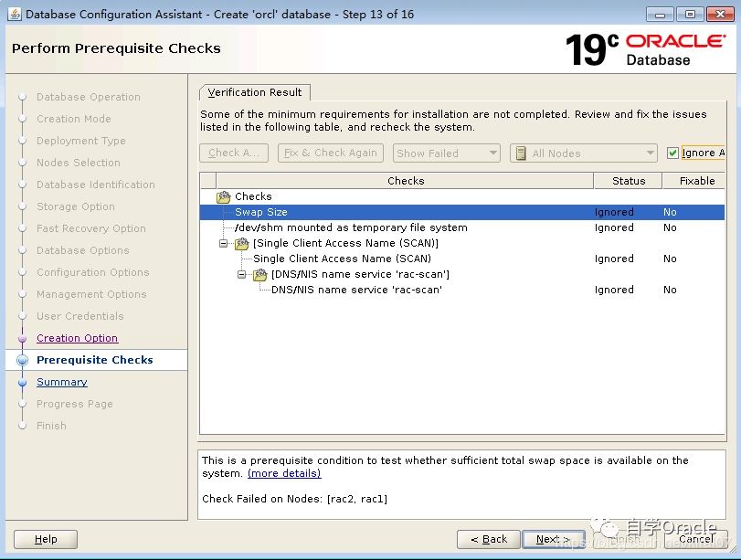The width and height of the screenshot is (741, 560).
Task: Click the Perform Prerequisite Checks heading
Action: coord(116,48)
